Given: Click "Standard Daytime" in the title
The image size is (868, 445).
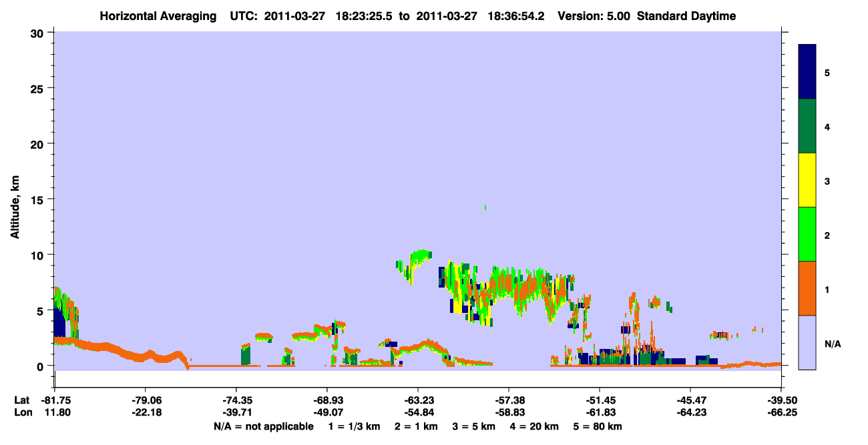Looking at the screenshot, I should 686,16.
